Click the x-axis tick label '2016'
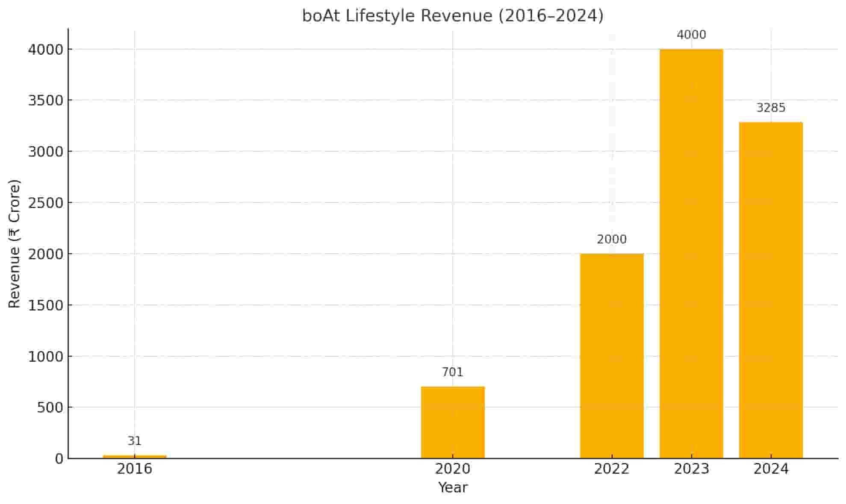Screen dimensions: 846x504 (135, 469)
